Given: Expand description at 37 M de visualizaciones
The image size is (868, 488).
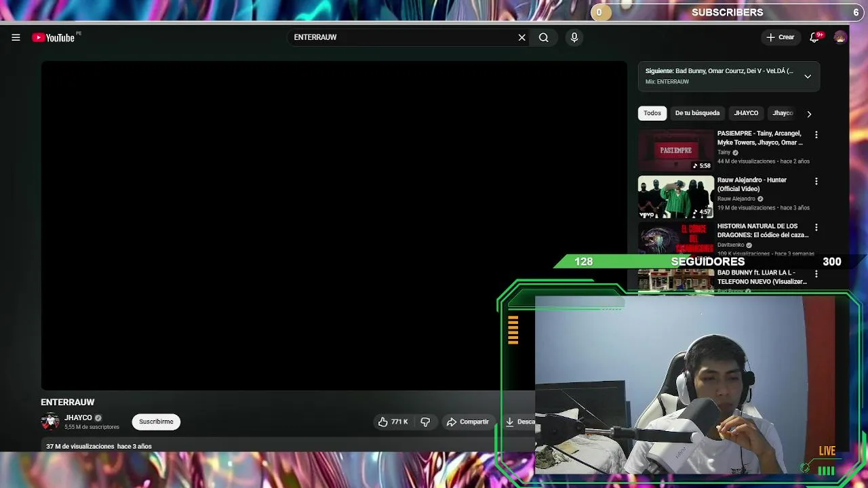Looking at the screenshot, I should (x=99, y=446).
